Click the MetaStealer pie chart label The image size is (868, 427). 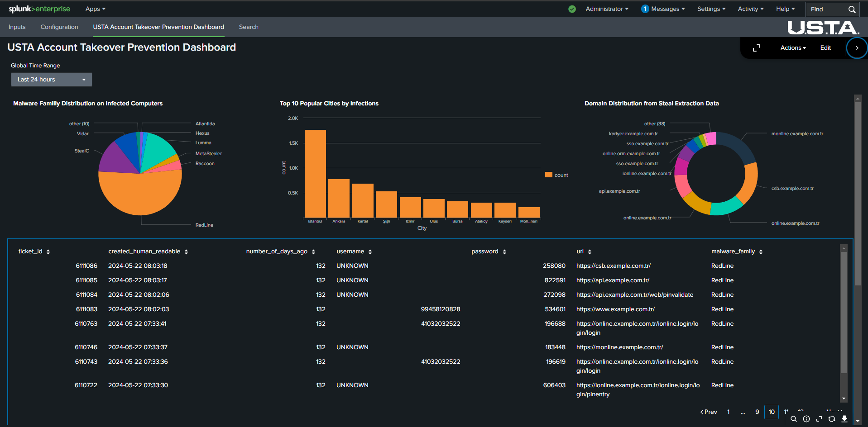[209, 154]
